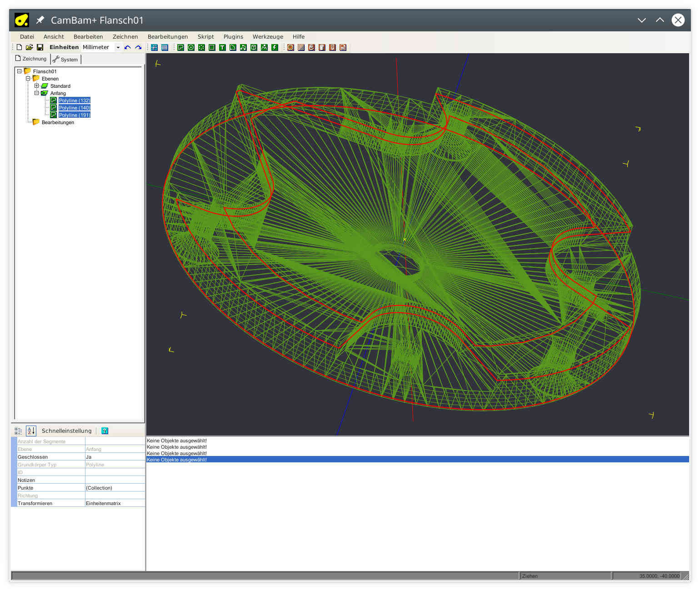The width and height of the screenshot is (700, 591).
Task: Open the Skript menu
Action: pyautogui.click(x=205, y=37)
